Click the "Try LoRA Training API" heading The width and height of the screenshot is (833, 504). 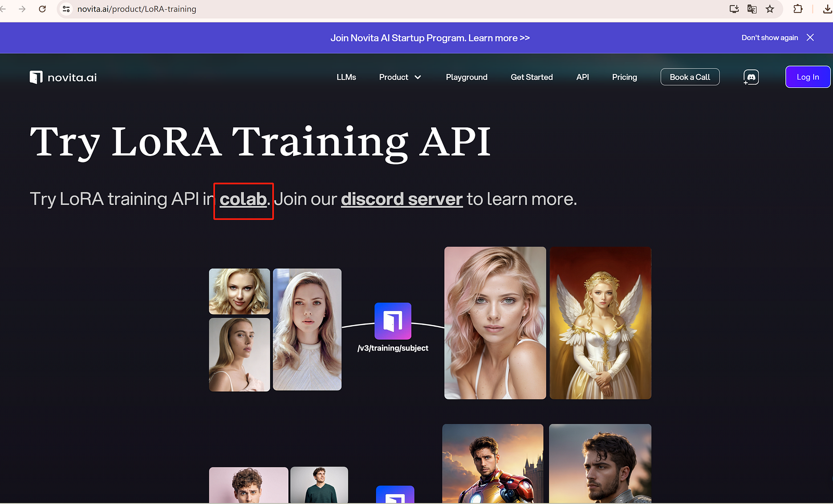click(260, 142)
